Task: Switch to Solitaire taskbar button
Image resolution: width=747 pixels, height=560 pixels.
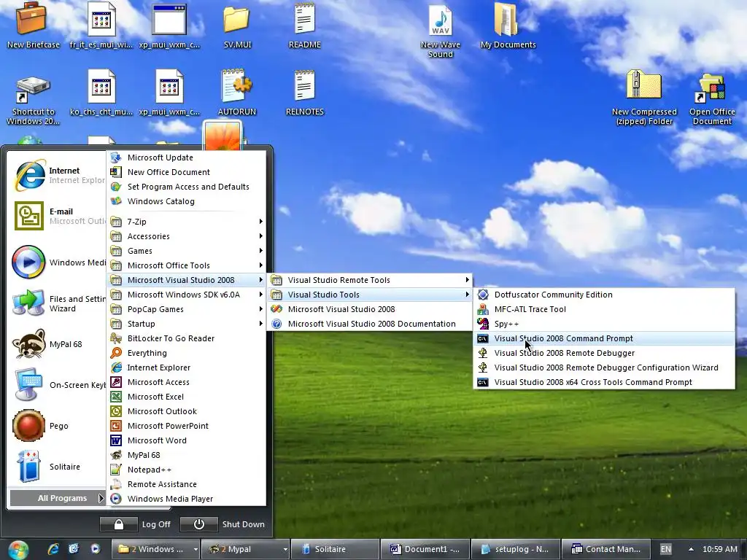Action: coord(335,549)
